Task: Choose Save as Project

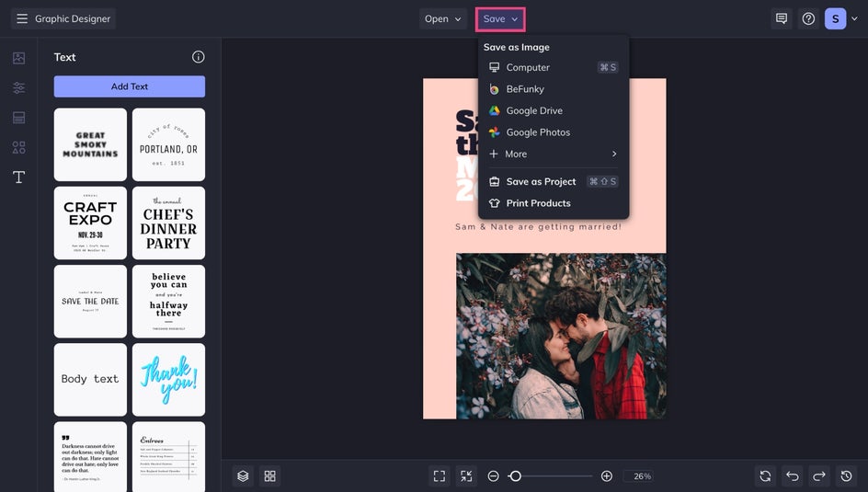Action: click(x=554, y=181)
